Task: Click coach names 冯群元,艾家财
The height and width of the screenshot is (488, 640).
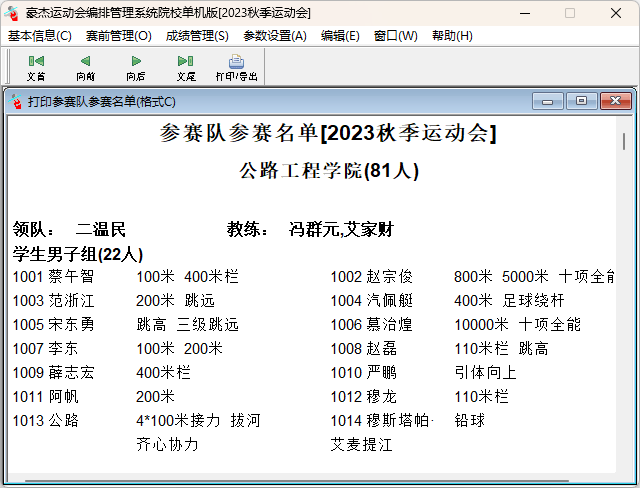Action: [x=341, y=229]
